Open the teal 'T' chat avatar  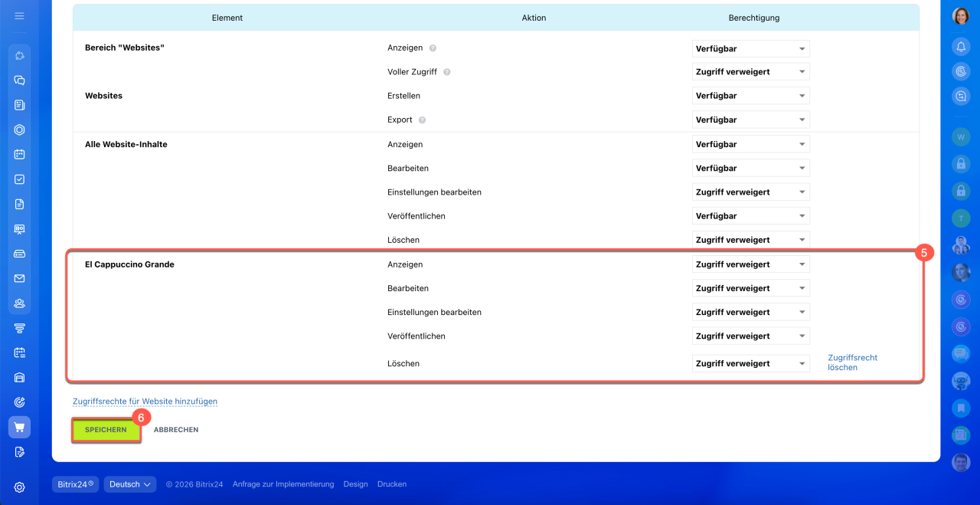click(961, 218)
